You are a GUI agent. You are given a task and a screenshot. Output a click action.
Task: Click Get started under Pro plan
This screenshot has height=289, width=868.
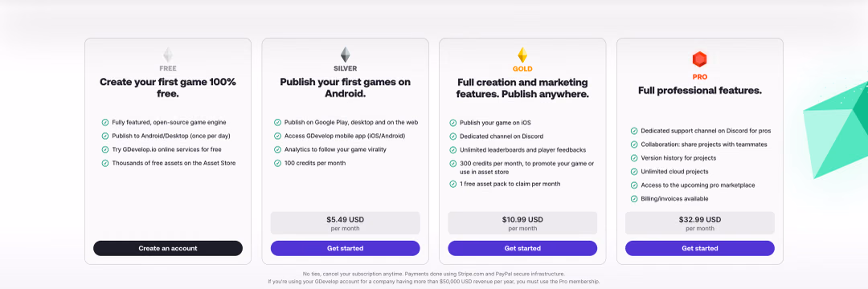click(x=700, y=248)
